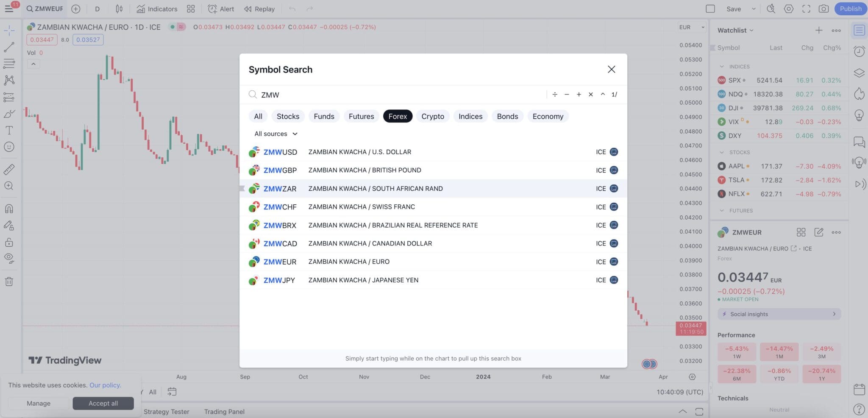Viewport: 868px width, 418px height.
Task: Click Manage cookies button
Action: pyautogui.click(x=39, y=403)
